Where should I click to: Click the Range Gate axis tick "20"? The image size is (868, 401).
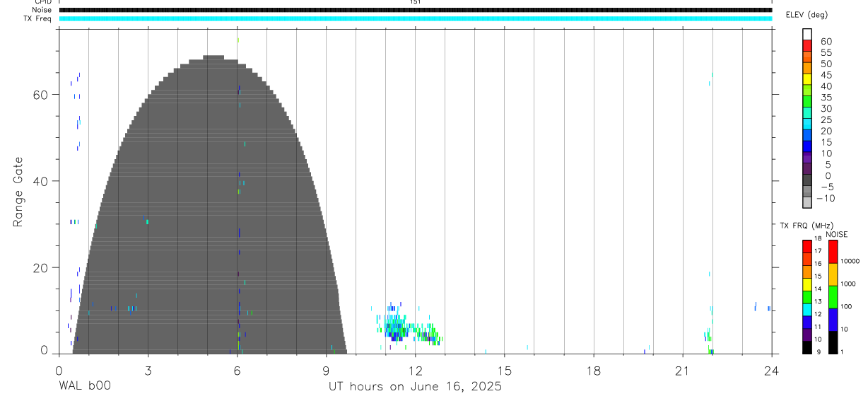41,267
